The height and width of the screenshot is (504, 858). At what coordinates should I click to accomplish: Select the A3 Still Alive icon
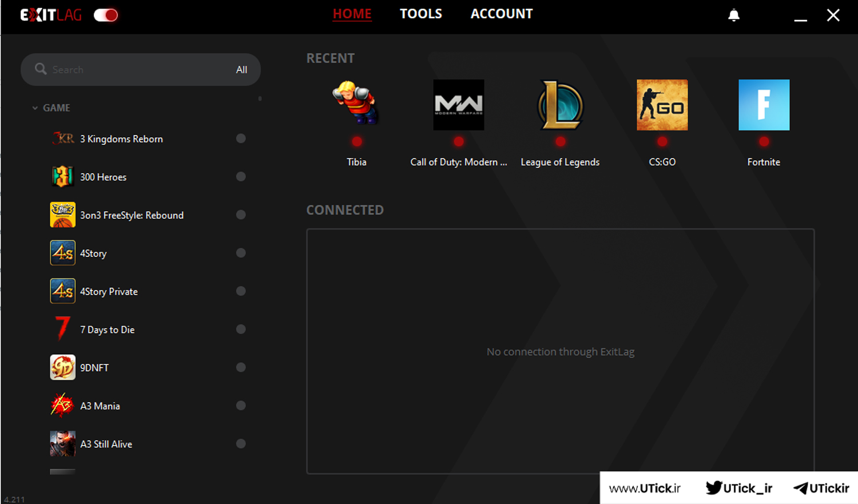point(63,444)
